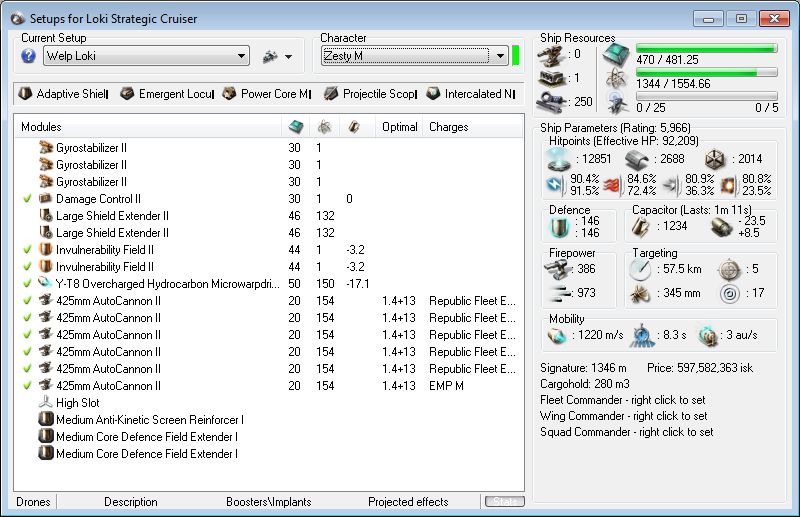
Task: Sort by the Modules column header
Action: pos(147,127)
